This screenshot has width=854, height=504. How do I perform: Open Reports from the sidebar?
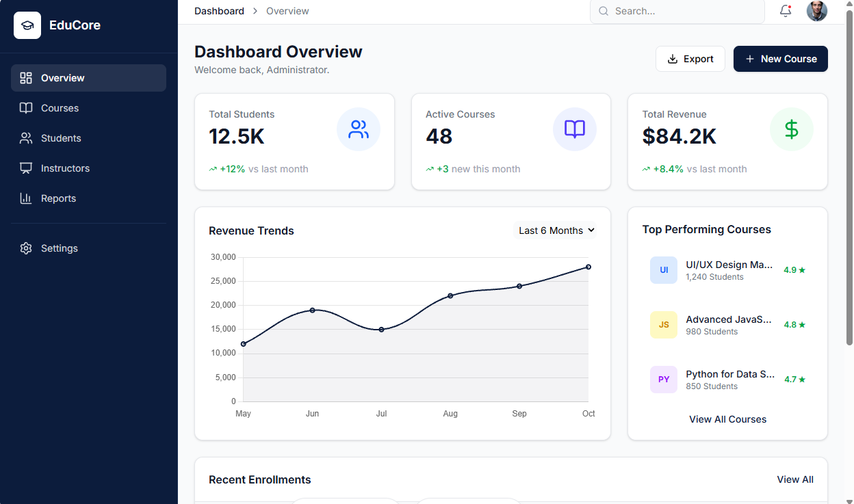click(58, 198)
